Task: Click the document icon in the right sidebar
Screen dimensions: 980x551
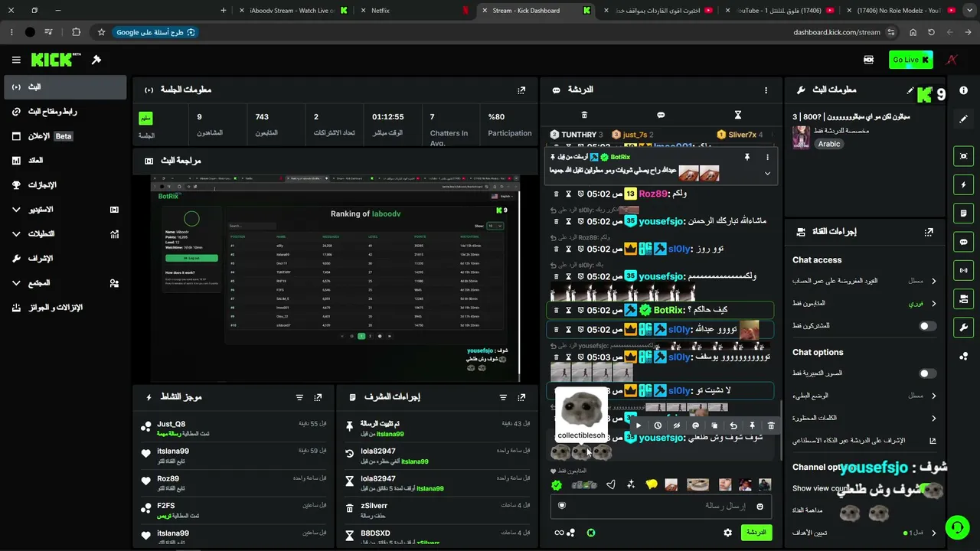Action: 964,213
